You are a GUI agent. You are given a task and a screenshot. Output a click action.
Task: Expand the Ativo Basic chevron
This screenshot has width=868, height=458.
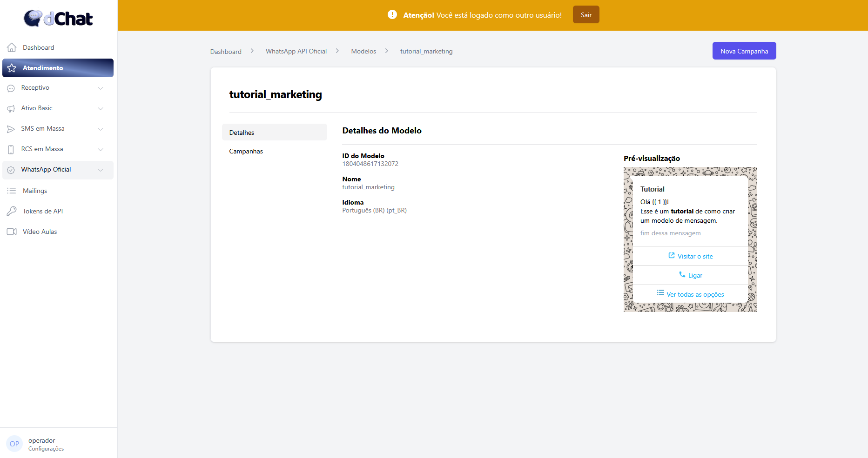(x=101, y=108)
